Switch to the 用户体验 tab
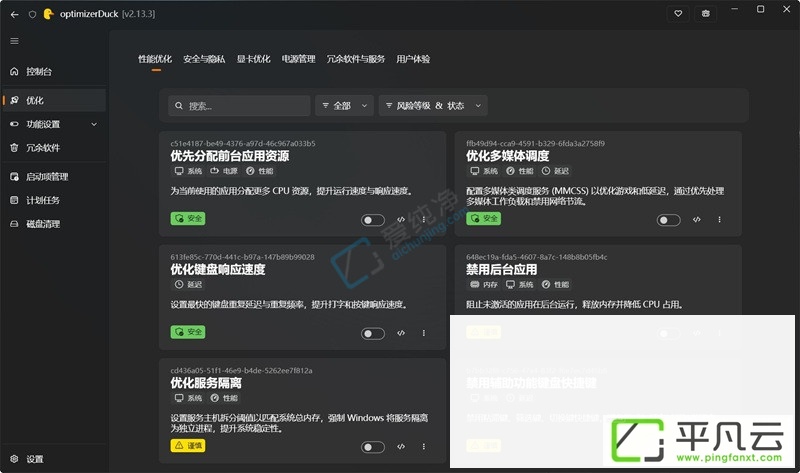This screenshot has width=800, height=473. point(413,59)
